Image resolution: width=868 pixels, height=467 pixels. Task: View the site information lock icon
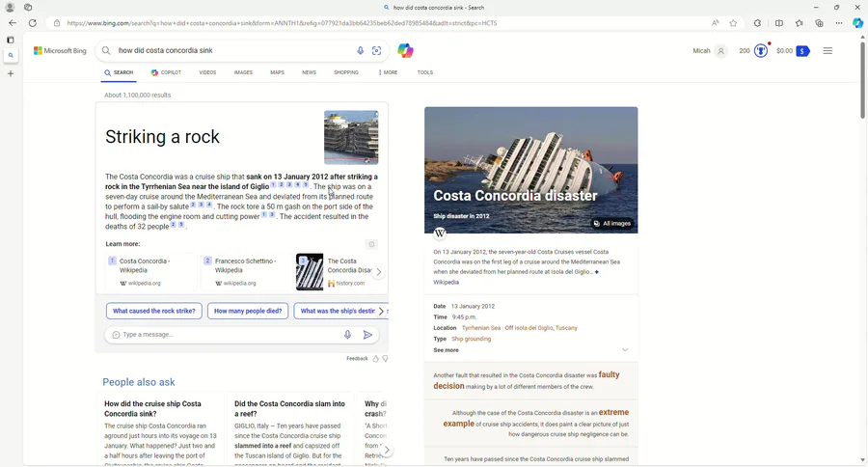57,23
